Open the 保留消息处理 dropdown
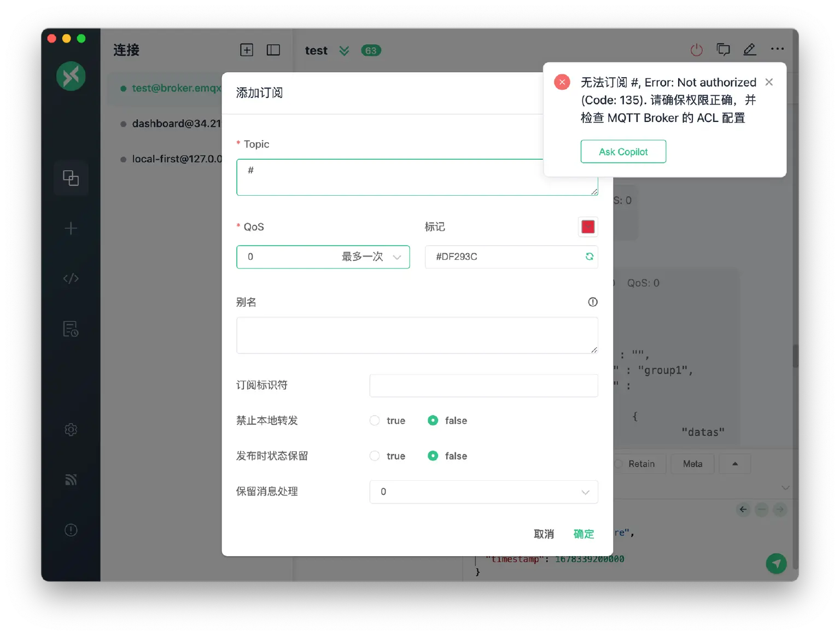 (483, 492)
